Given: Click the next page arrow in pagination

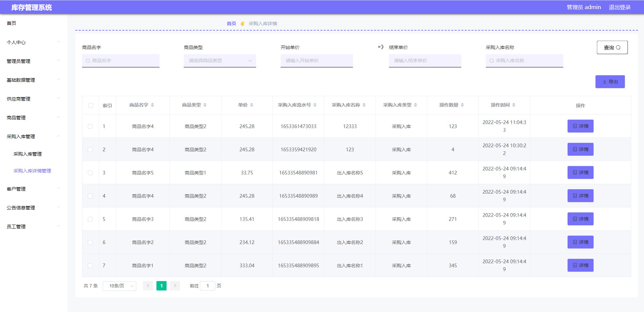Looking at the screenshot, I should 175,286.
